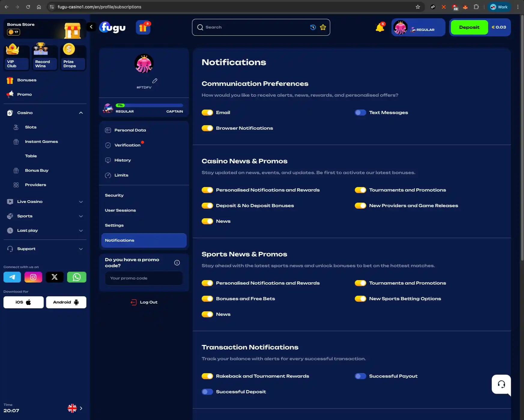Expand Last play menu section

coord(81,231)
